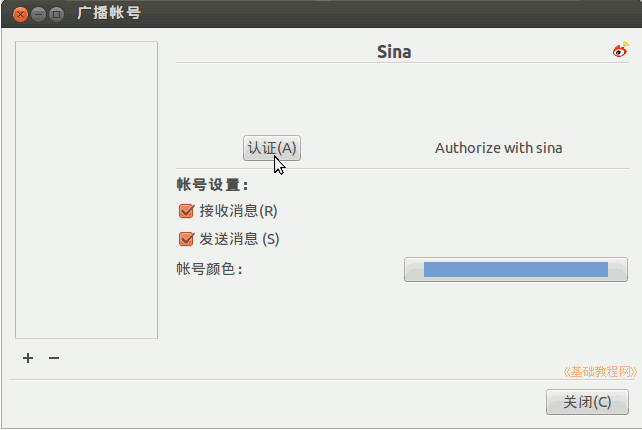The height and width of the screenshot is (430, 642).
Task: Click the Authorize with sina text
Action: coord(498,148)
